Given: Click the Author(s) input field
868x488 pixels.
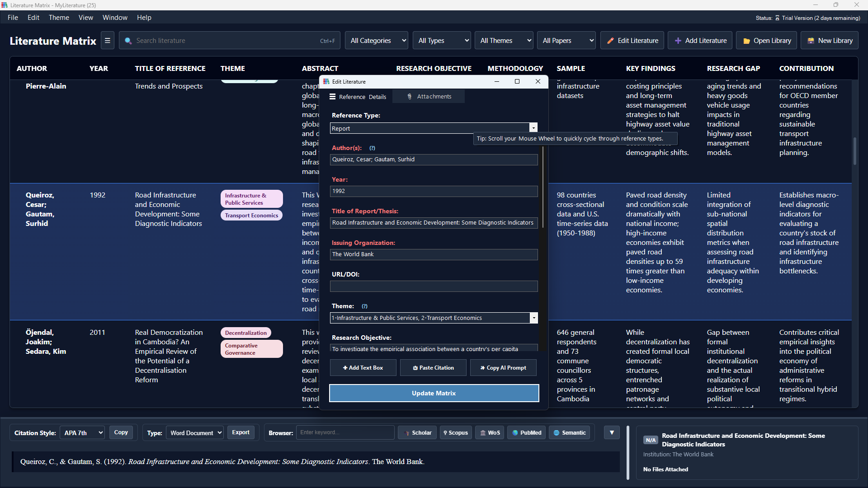Looking at the screenshot, I should 434,160.
